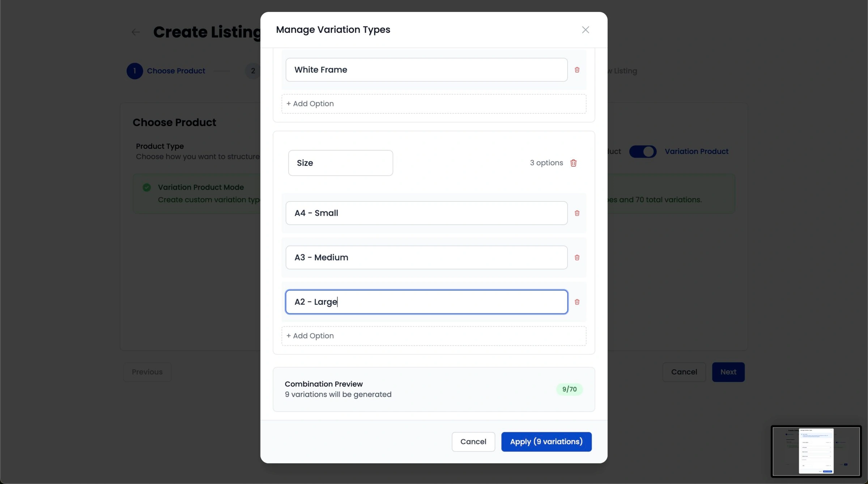Close the Manage Variation Types dialog

click(585, 30)
